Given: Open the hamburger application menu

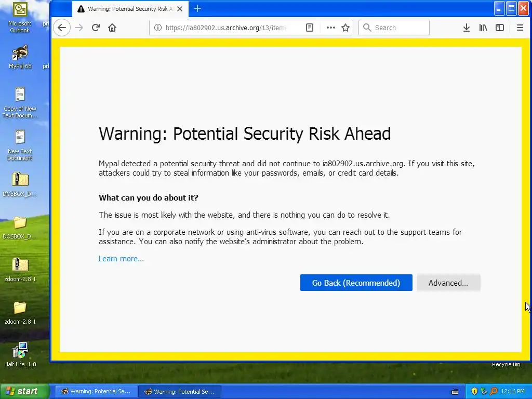Looking at the screenshot, I should pos(520,28).
